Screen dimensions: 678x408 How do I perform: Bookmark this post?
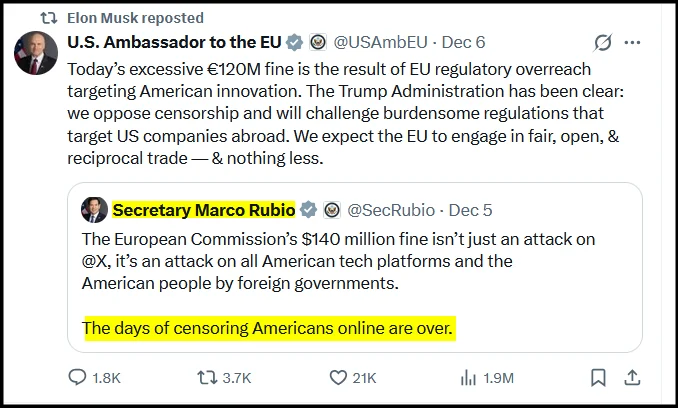(x=597, y=377)
